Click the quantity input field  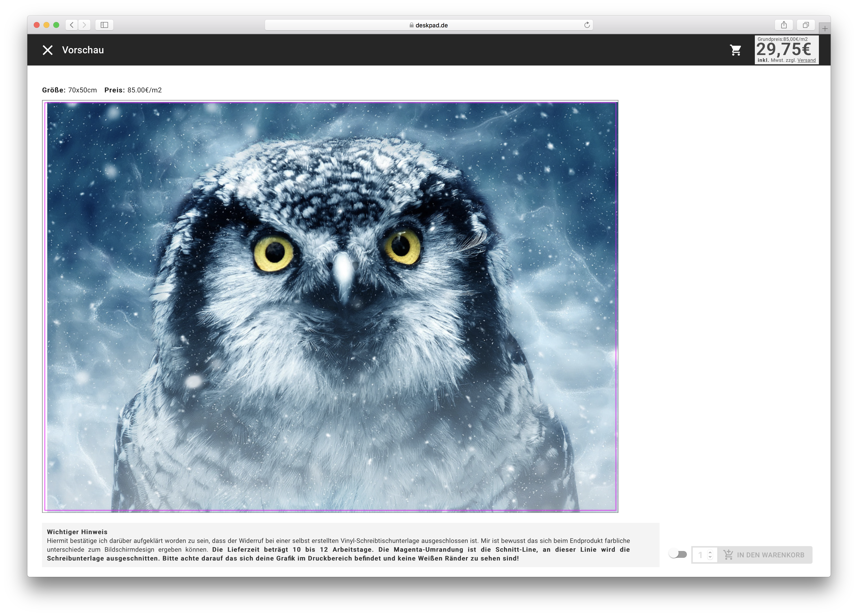tap(704, 555)
